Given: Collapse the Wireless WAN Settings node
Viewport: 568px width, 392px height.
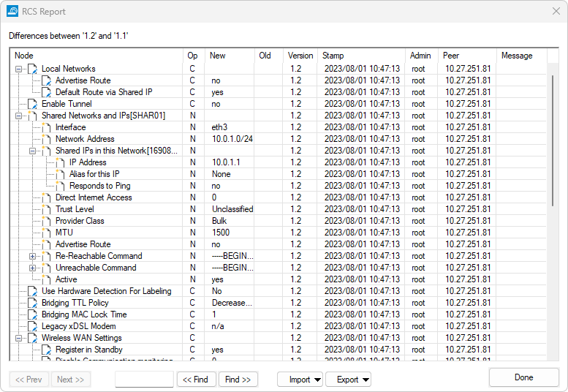Looking at the screenshot, I should 18,338.
